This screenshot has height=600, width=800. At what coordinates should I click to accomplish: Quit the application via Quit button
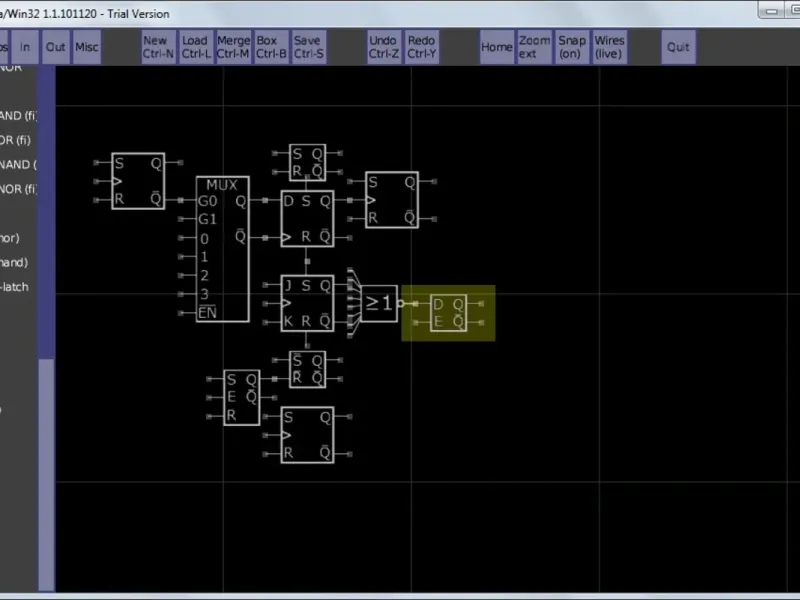pos(678,47)
